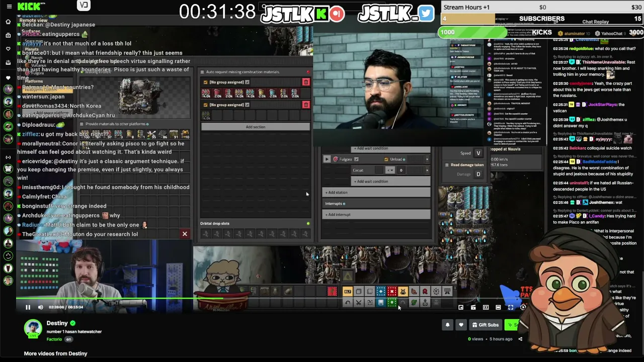Click the undo arrow in shortcut bar
The image size is (644, 362).
348,303
